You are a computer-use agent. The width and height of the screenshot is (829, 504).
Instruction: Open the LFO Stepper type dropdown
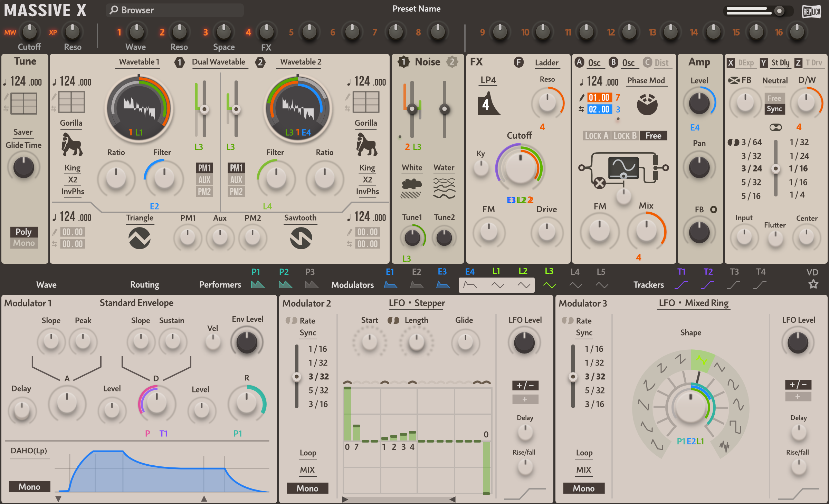point(417,303)
